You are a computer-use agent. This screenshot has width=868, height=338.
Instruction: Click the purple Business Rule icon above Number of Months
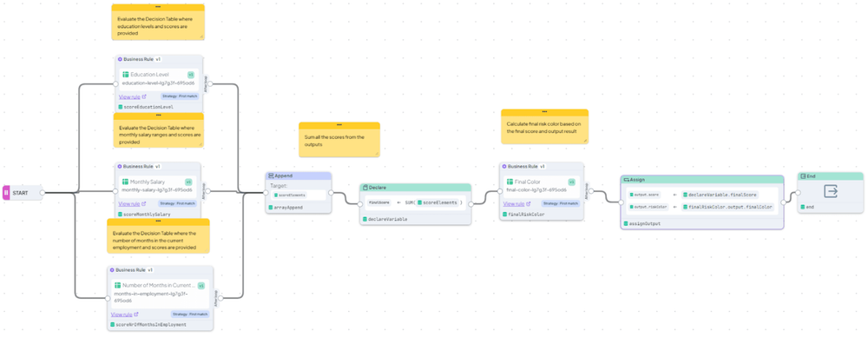click(x=112, y=270)
